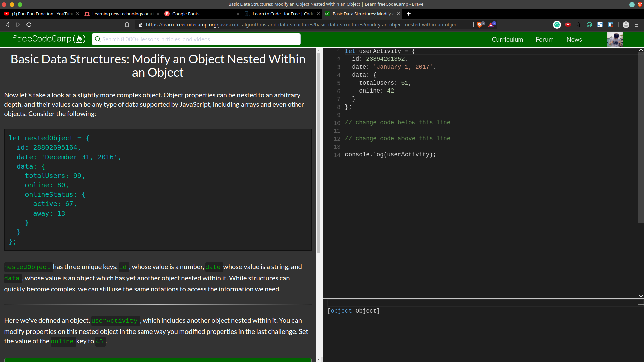This screenshot has width=644, height=362.
Task: Click the address bar URL
Action: [302, 25]
